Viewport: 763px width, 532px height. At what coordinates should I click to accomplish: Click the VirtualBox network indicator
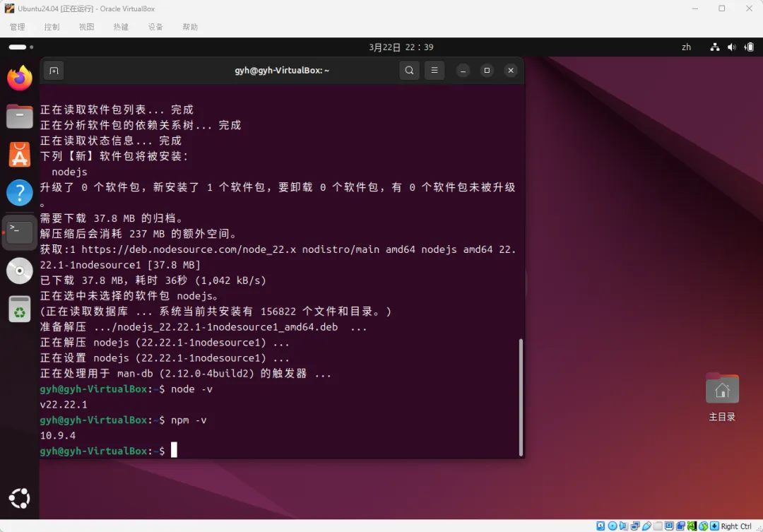tap(636, 526)
